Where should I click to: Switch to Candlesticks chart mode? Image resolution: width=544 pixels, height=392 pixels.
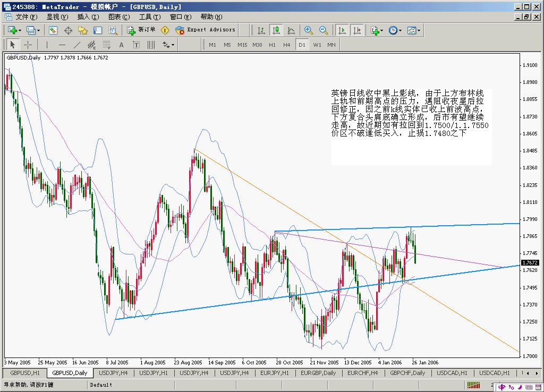pyautogui.click(x=276, y=30)
